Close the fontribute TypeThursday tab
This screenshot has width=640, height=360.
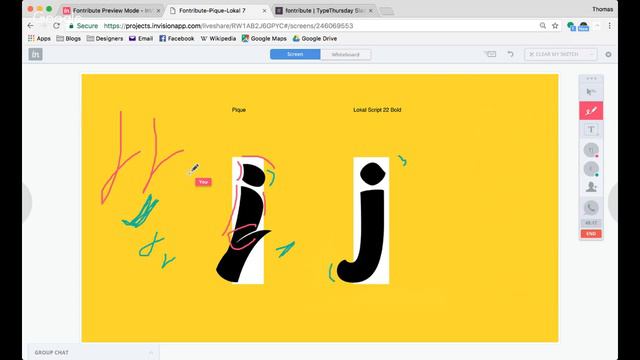pos(371,11)
